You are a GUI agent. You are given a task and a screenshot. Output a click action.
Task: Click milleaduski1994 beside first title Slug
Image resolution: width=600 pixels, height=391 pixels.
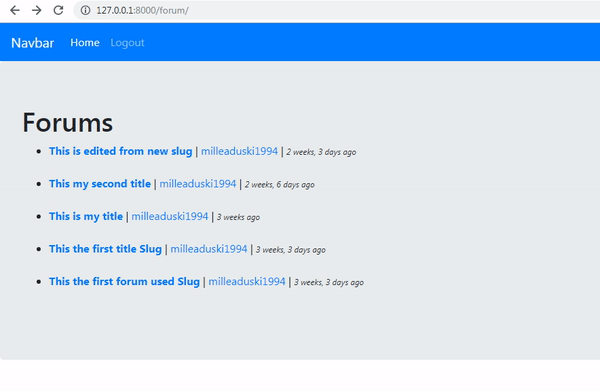click(x=209, y=249)
